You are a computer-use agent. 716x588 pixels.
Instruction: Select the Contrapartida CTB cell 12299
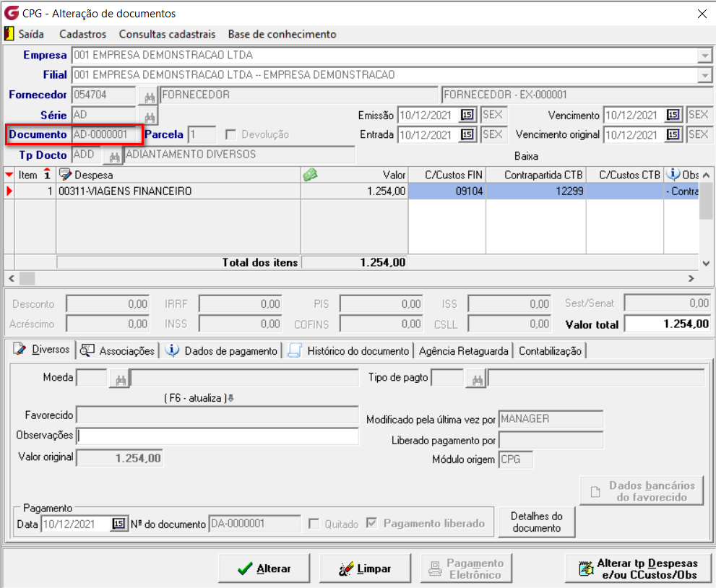coord(536,191)
